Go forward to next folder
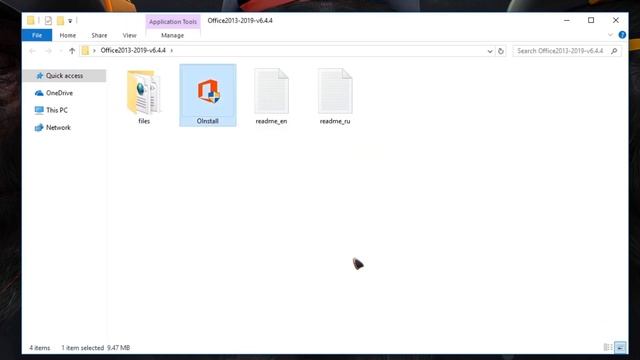The width and height of the screenshot is (640, 360). [48, 51]
